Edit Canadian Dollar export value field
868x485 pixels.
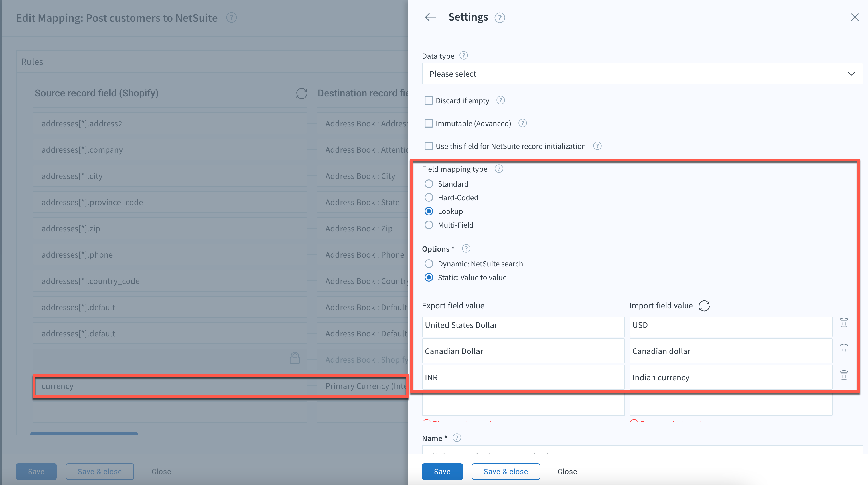tap(523, 351)
